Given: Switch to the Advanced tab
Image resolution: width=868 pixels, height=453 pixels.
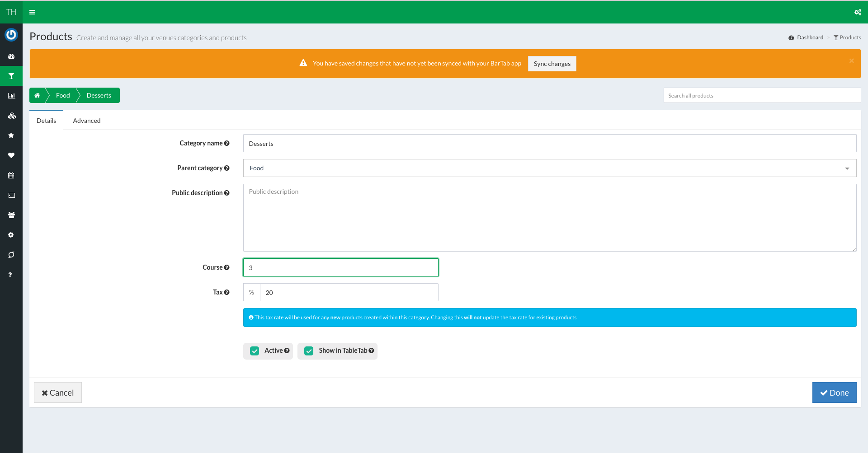Looking at the screenshot, I should [x=87, y=121].
